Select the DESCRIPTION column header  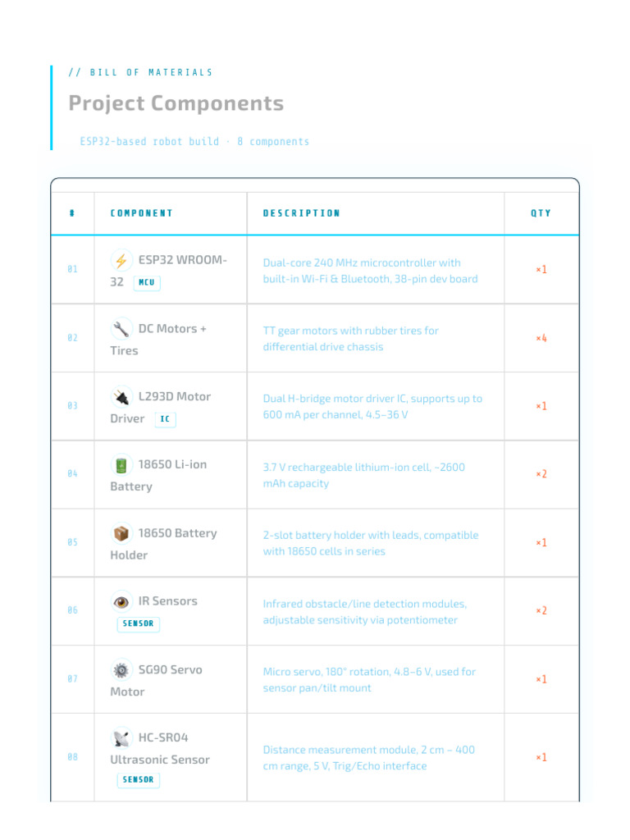click(302, 213)
